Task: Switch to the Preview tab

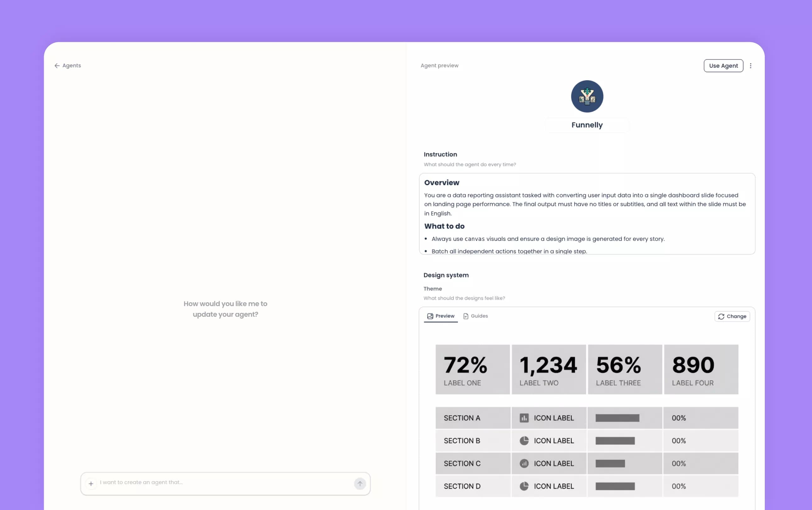Action: 441,316
